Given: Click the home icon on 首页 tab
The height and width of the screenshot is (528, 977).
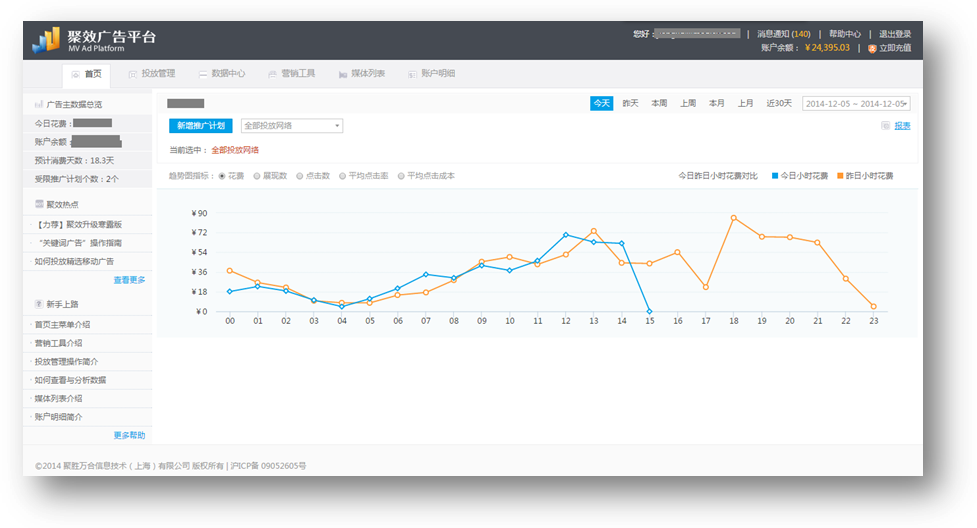Looking at the screenshot, I should pos(75,74).
